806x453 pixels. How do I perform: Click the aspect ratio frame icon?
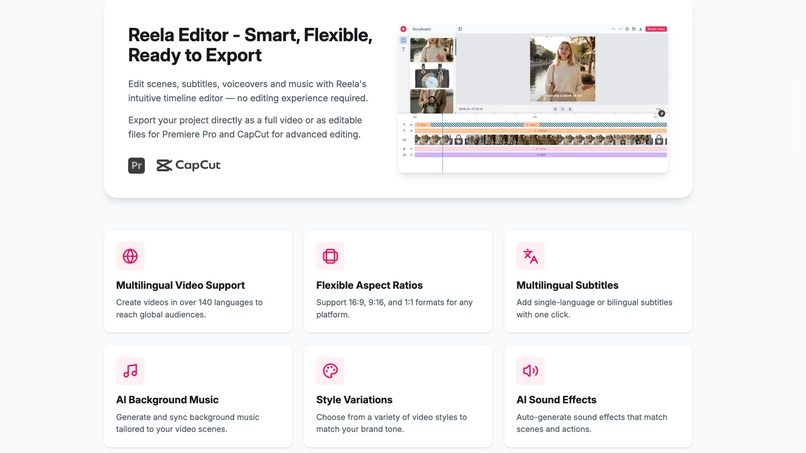[x=330, y=256]
